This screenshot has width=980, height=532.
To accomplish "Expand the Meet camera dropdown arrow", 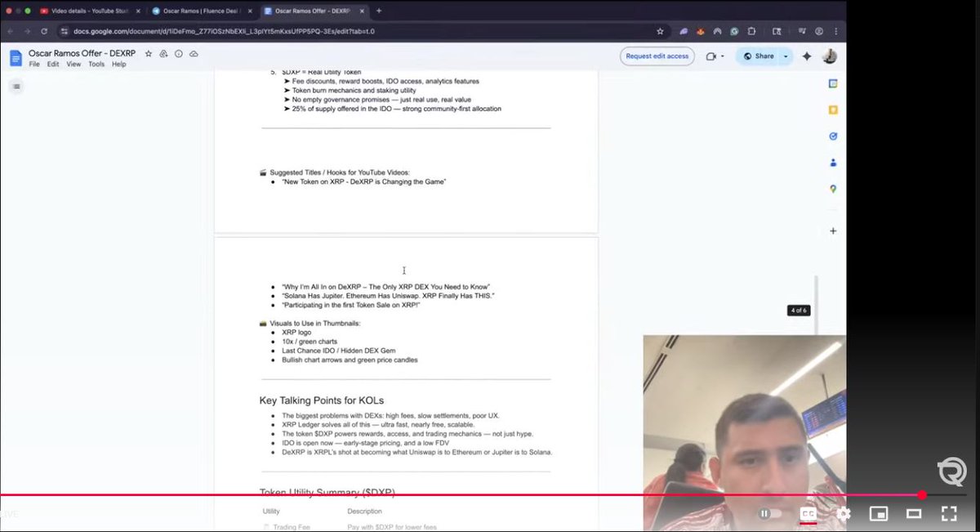I will click(723, 56).
